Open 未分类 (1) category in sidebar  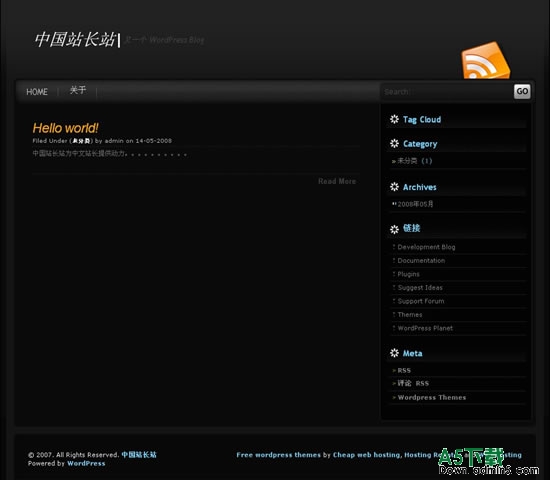(x=414, y=161)
